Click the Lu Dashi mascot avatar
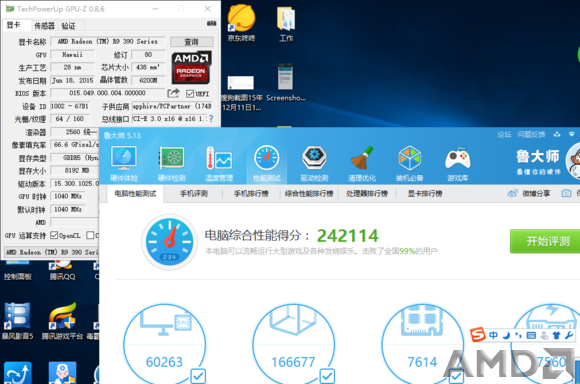 573,162
